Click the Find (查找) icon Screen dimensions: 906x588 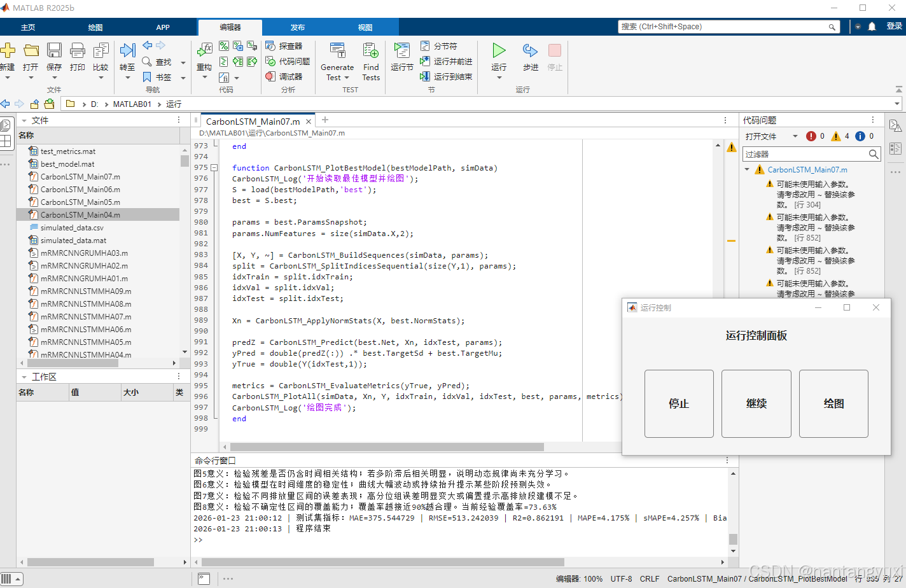click(x=147, y=61)
